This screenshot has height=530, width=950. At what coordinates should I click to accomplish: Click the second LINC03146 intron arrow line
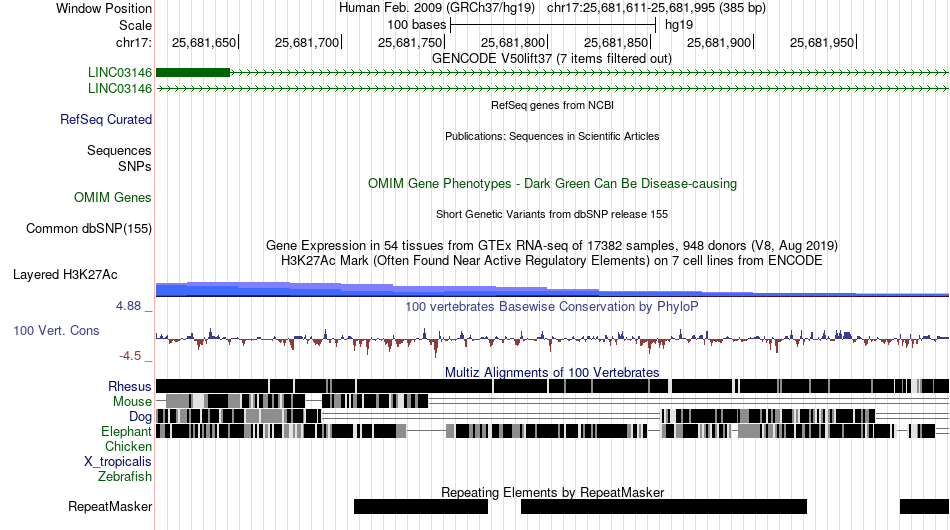(x=553, y=88)
